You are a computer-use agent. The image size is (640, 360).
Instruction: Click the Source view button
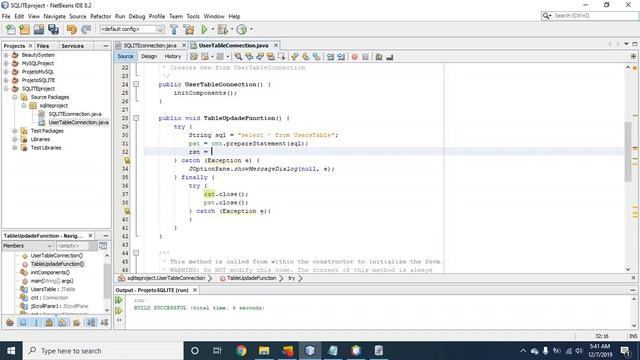tap(125, 57)
